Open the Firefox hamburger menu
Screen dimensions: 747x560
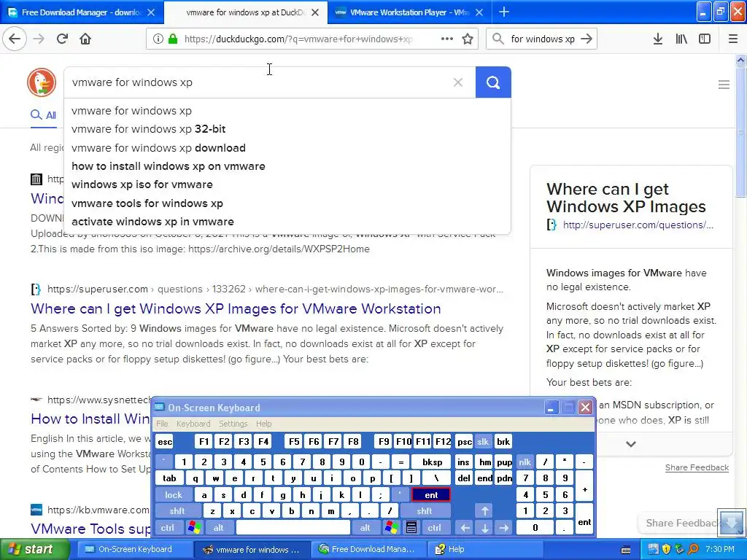(x=733, y=39)
